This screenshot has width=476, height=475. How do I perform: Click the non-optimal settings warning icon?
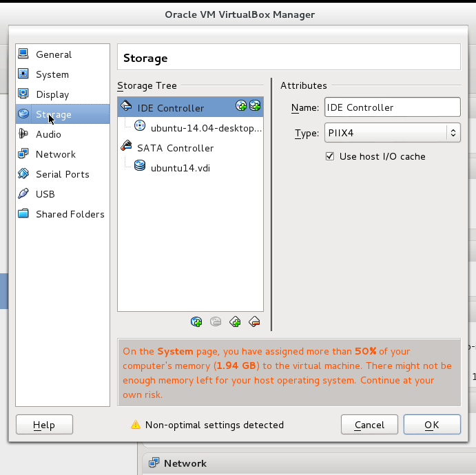click(136, 424)
